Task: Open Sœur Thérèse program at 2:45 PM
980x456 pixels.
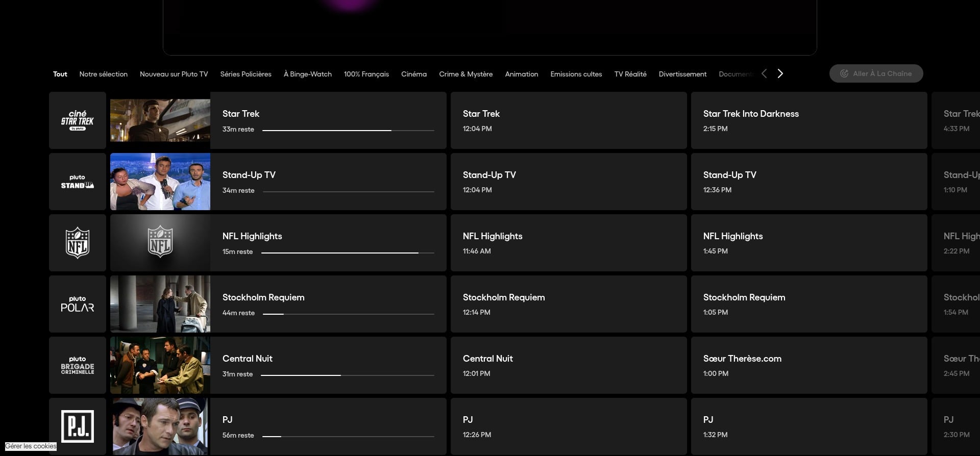Action: coord(956,365)
